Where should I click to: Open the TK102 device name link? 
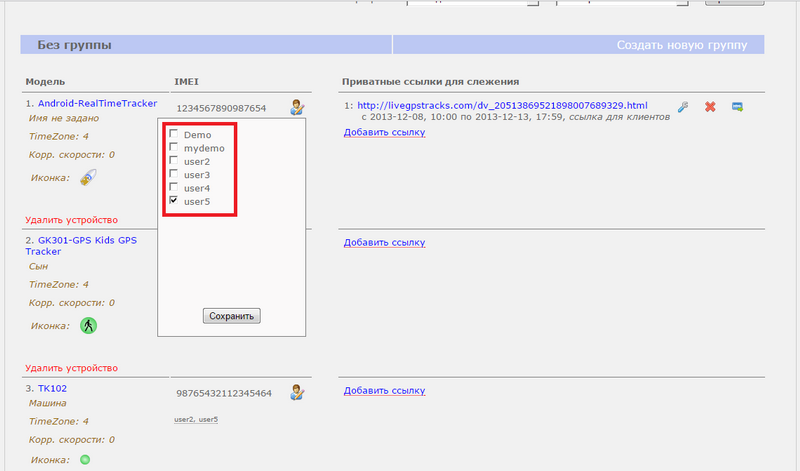[52, 388]
